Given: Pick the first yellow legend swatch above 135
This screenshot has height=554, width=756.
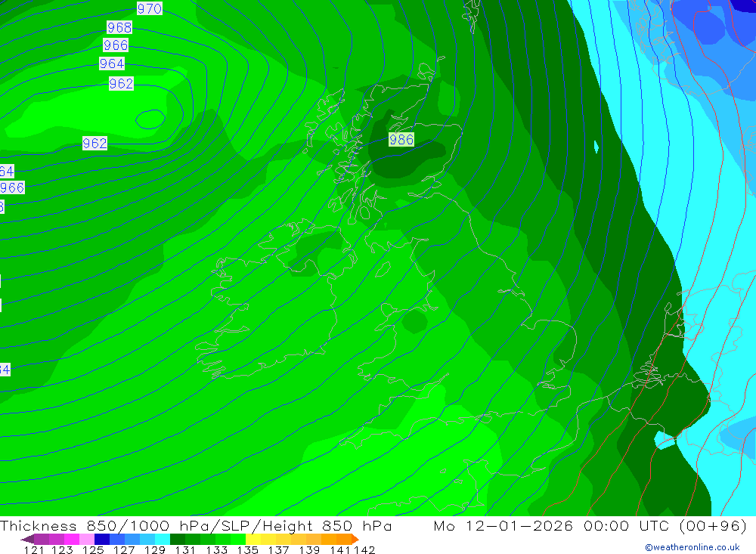Looking at the screenshot, I should tap(253, 539).
